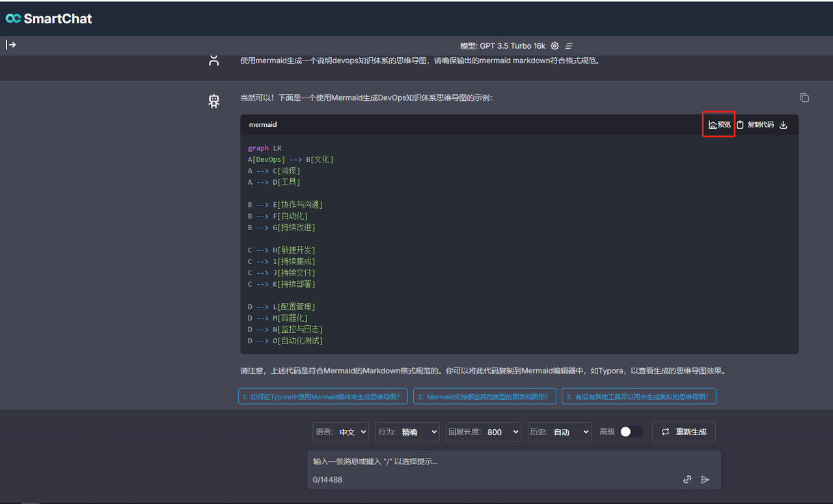Viewport: 833px width, 504px height.
Task: Click the user prompt about devops mermaid
Action: [x=419, y=61]
